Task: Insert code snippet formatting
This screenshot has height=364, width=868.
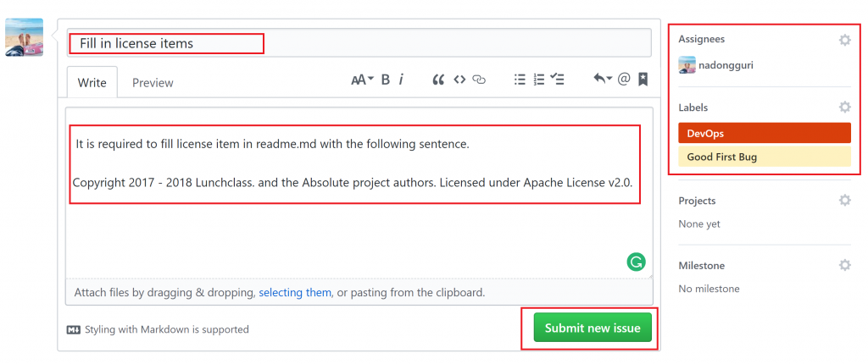Action: pos(459,80)
